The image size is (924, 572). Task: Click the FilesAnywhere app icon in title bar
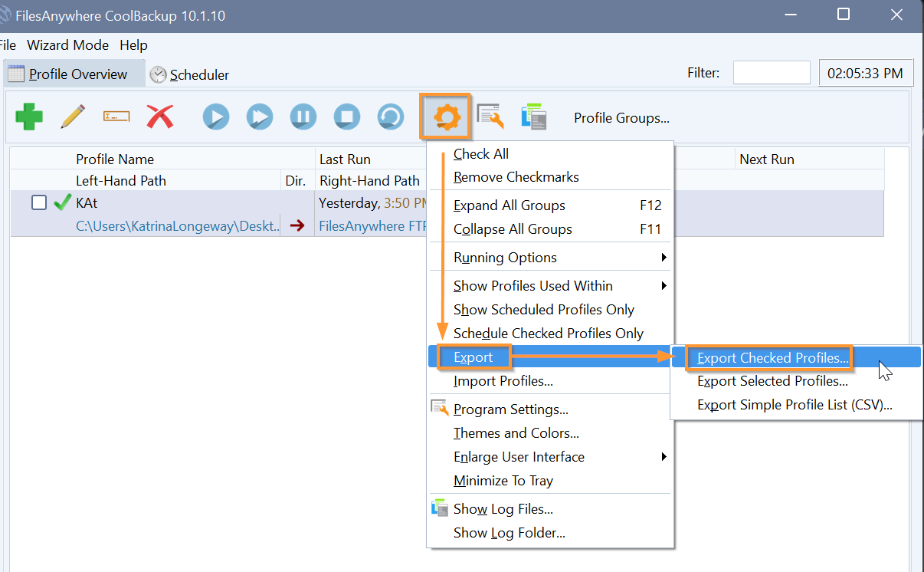click(5, 15)
